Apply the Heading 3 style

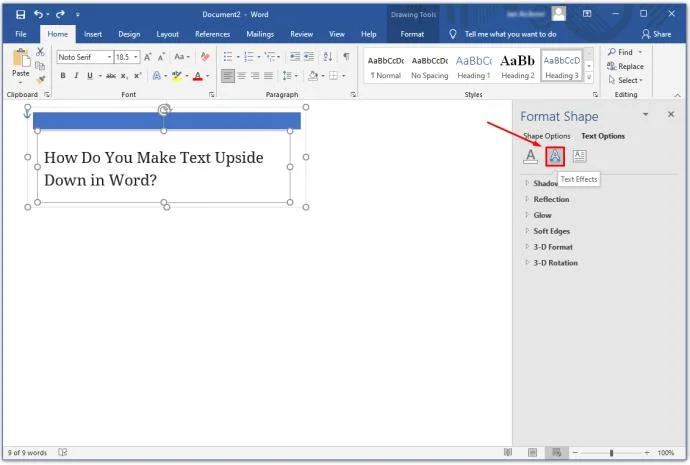562,66
